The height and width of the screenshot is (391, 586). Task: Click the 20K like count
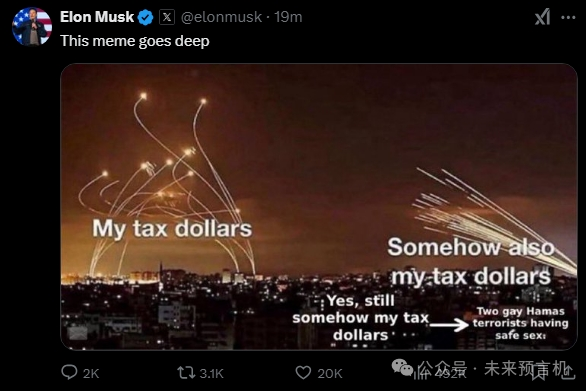[x=330, y=373]
